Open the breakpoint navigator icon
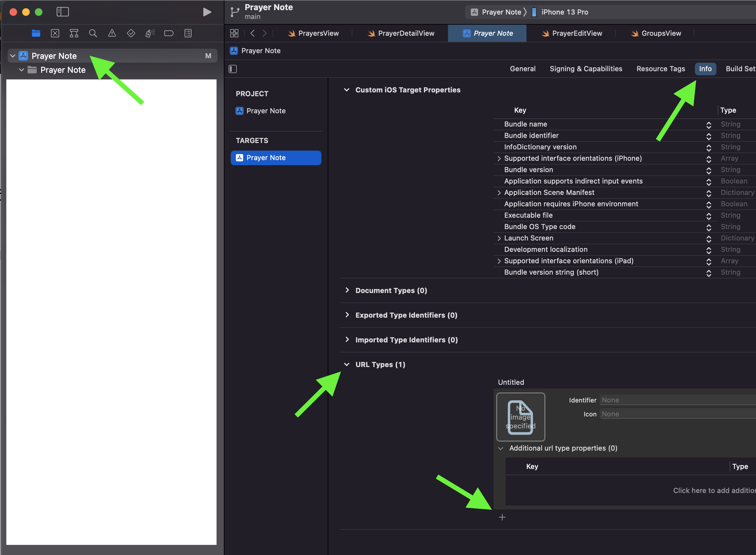The height and width of the screenshot is (555, 756). [x=169, y=33]
